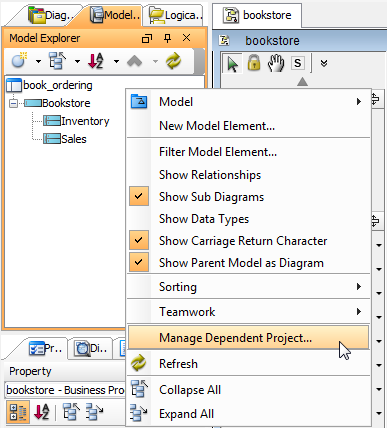Image resolution: width=387 pixels, height=428 pixels.
Task: Click the Collapse tree toolbar icon in Model Explorer
Action: (57, 61)
